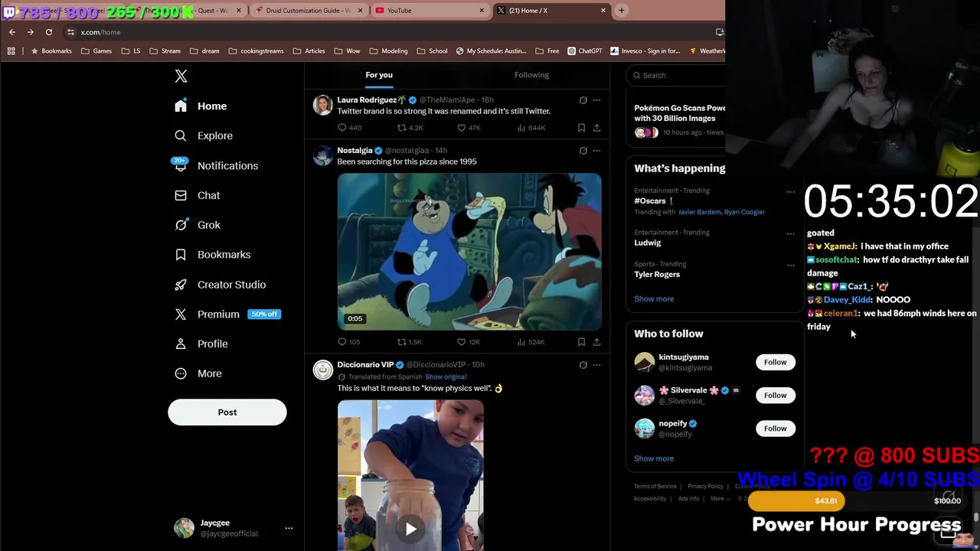980x551 pixels.
Task: Show more under What's happening
Action: pos(654,299)
